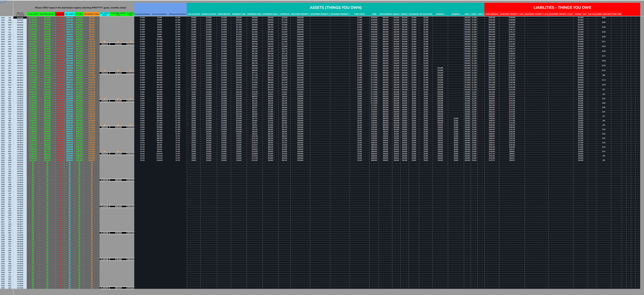Click the orange RETIREMENT FUNDS header
This screenshot has height=295, width=644.
(x=92, y=14)
